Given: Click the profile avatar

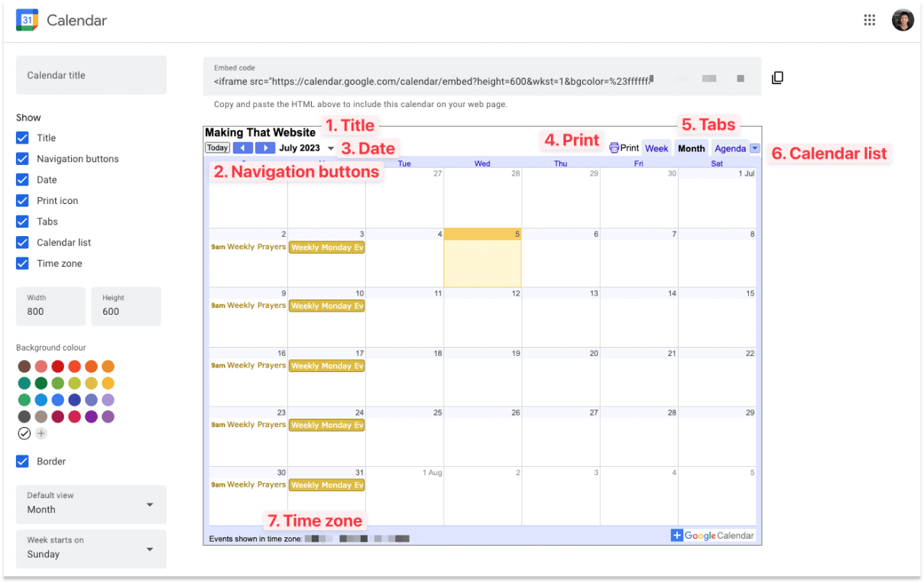Looking at the screenshot, I should [903, 20].
